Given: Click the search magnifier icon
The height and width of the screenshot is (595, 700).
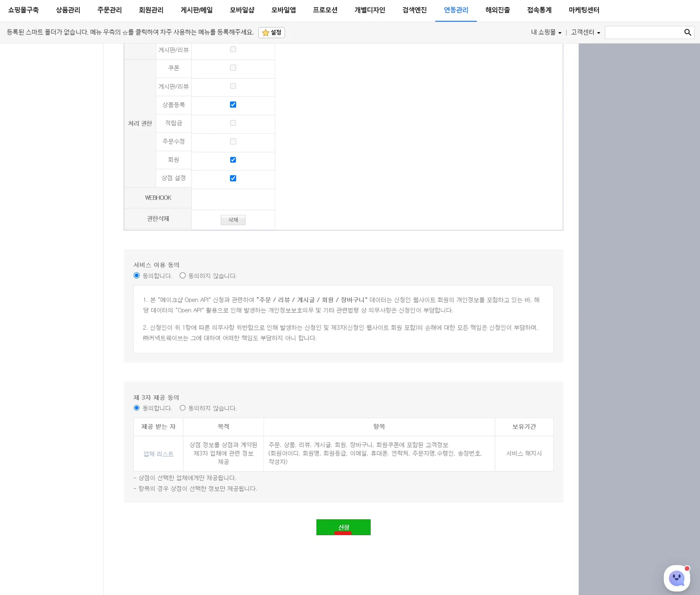Looking at the screenshot, I should (687, 32).
